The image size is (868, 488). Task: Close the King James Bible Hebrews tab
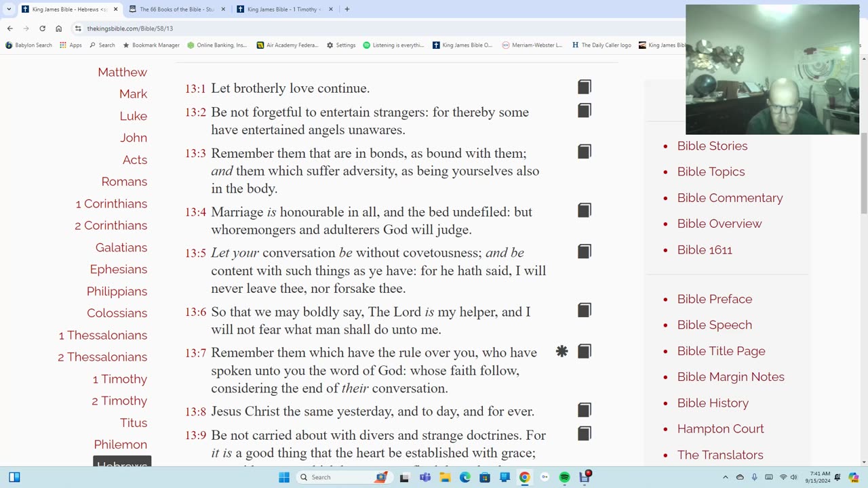[x=115, y=9]
